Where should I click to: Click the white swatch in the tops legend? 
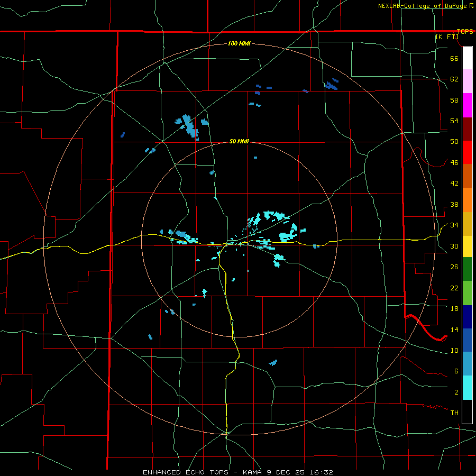click(x=467, y=58)
